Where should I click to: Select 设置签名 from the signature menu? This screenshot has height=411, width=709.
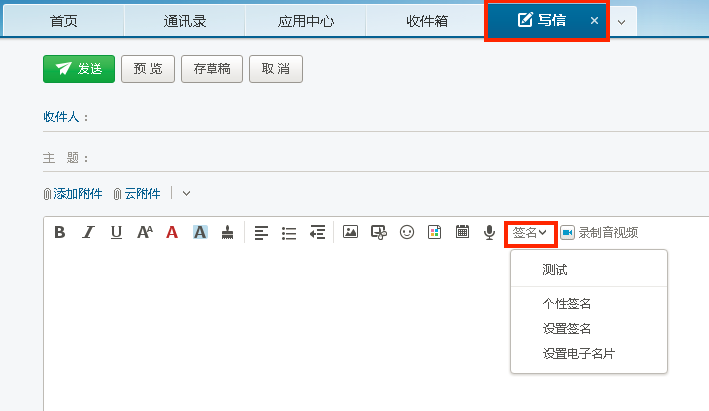[567, 328]
